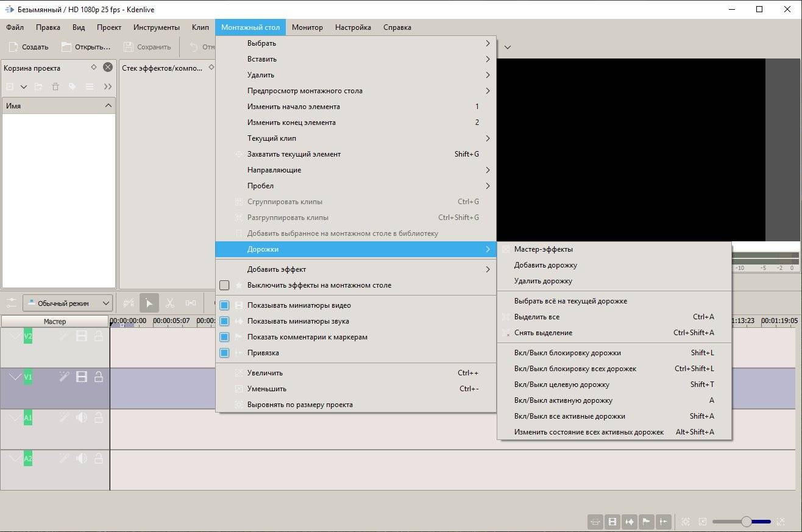Uncheck Показывать миниатюры видео
The height and width of the screenshot is (532, 802).
tap(224, 305)
